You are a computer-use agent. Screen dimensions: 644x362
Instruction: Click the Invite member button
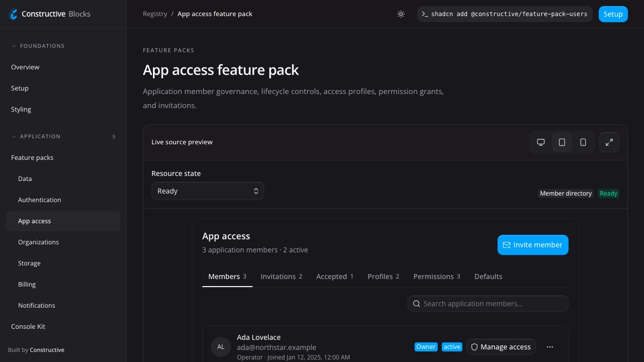[x=533, y=245]
